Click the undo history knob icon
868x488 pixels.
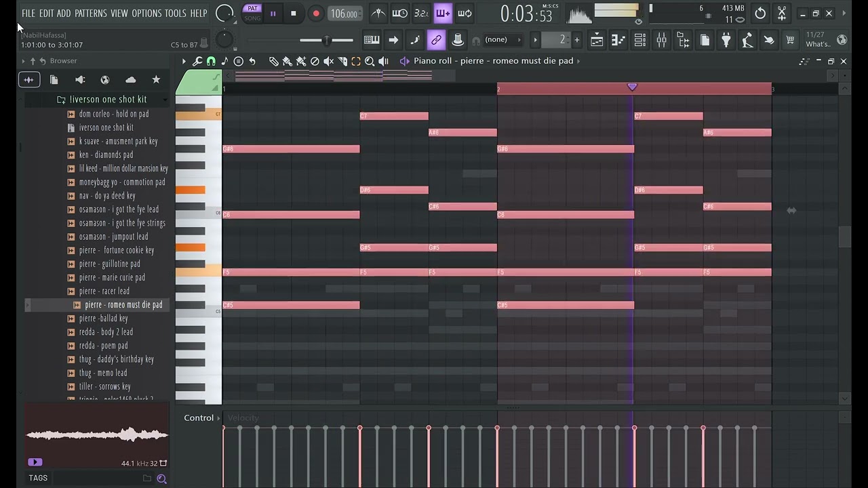click(x=760, y=13)
